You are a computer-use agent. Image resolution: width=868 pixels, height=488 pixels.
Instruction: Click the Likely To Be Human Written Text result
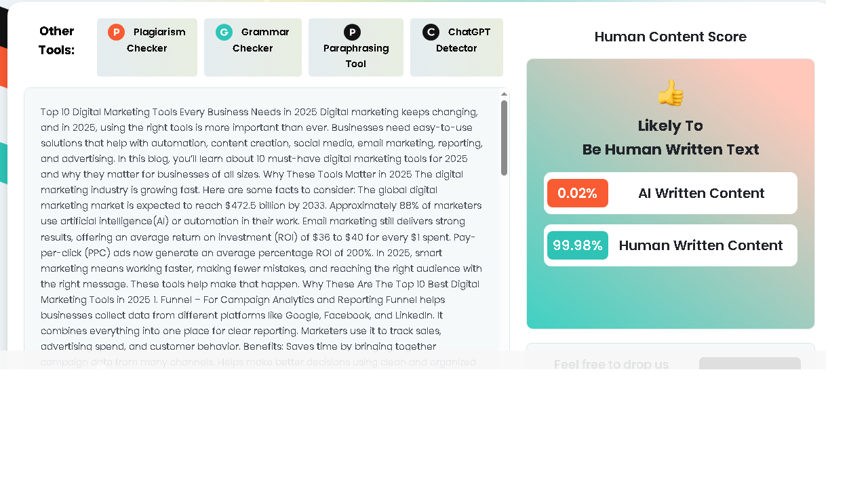(671, 138)
